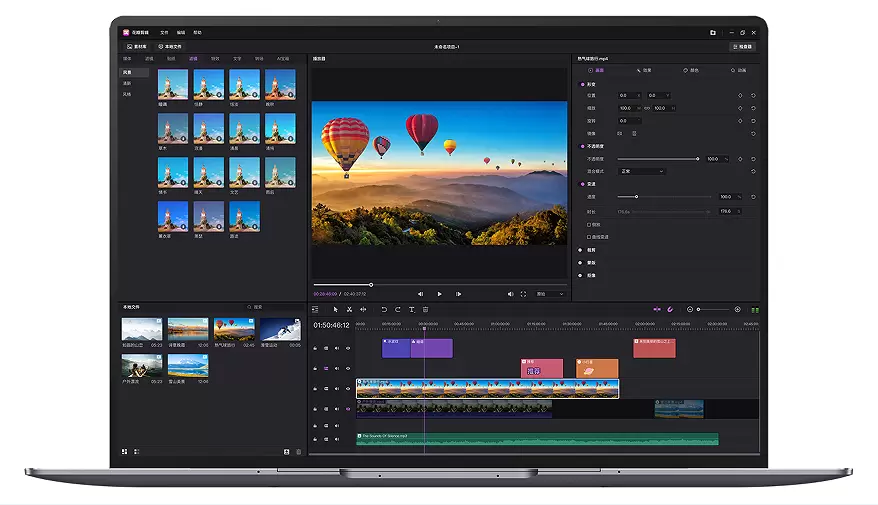
Task: Open the 文件 menu
Action: [165, 32]
